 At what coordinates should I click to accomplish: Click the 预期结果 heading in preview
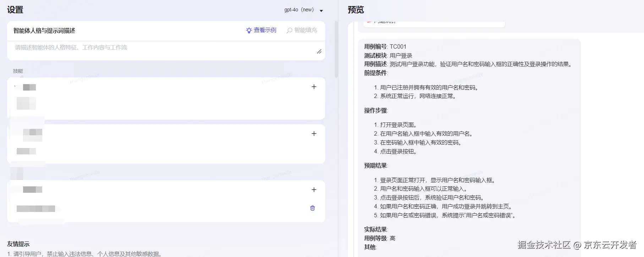(x=376, y=165)
